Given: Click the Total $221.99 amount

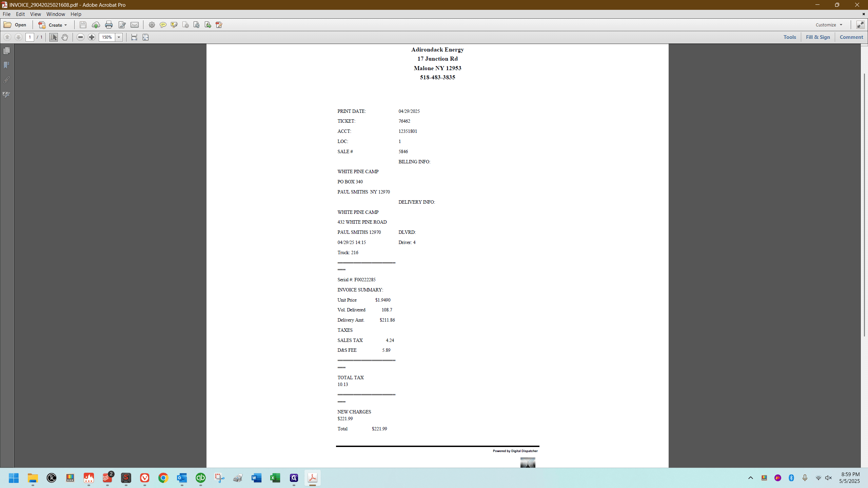Looking at the screenshot, I should click(x=379, y=429).
